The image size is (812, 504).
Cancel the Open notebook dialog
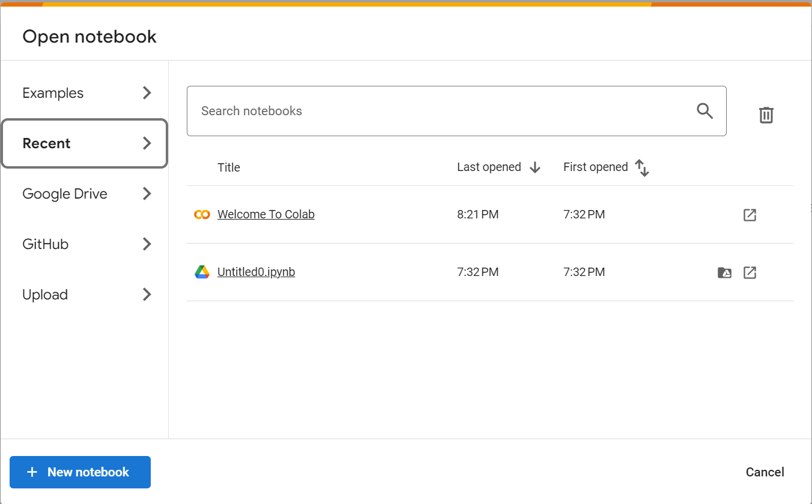click(765, 472)
